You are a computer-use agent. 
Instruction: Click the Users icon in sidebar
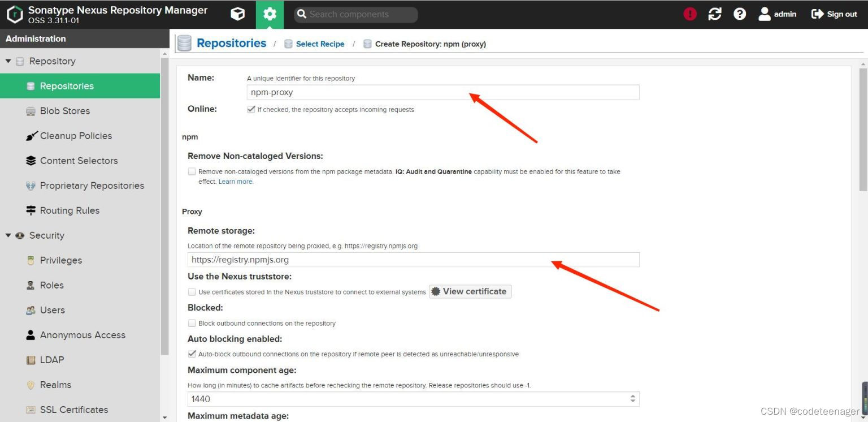pos(31,310)
